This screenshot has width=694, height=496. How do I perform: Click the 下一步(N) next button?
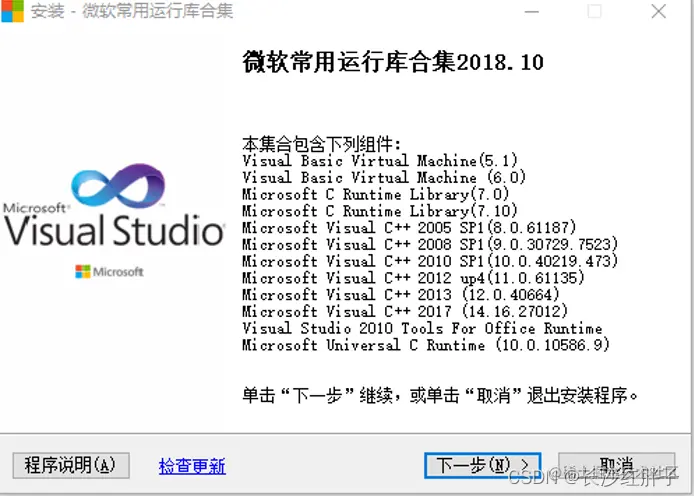click(482, 465)
